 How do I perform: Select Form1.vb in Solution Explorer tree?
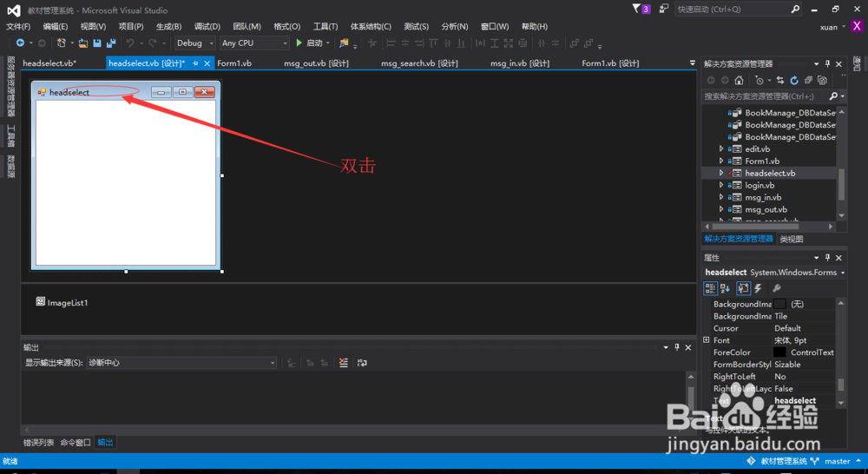762,161
